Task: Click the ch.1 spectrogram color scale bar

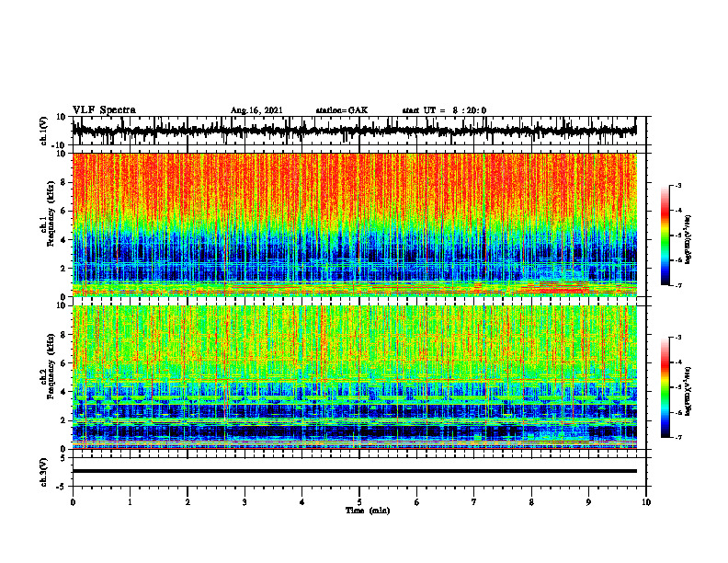Action: pyautogui.click(x=665, y=236)
